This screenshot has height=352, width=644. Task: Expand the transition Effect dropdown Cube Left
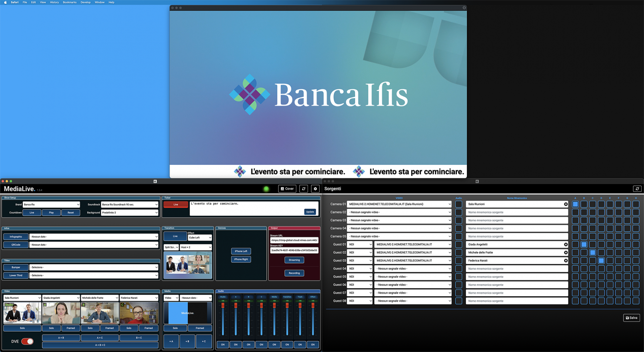pos(200,237)
